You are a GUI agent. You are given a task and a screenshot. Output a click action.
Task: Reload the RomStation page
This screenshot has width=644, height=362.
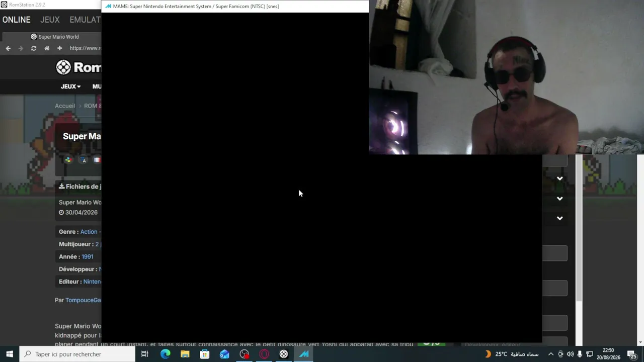tap(34, 48)
